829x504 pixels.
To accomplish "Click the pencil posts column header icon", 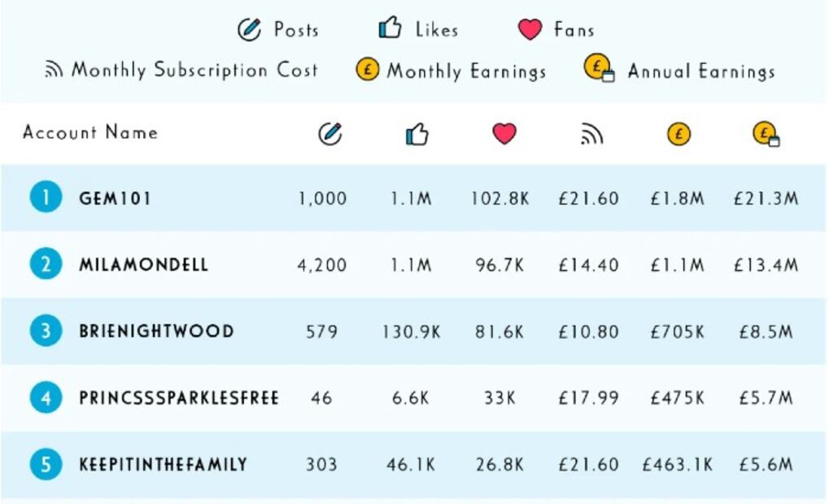I will (x=330, y=133).
